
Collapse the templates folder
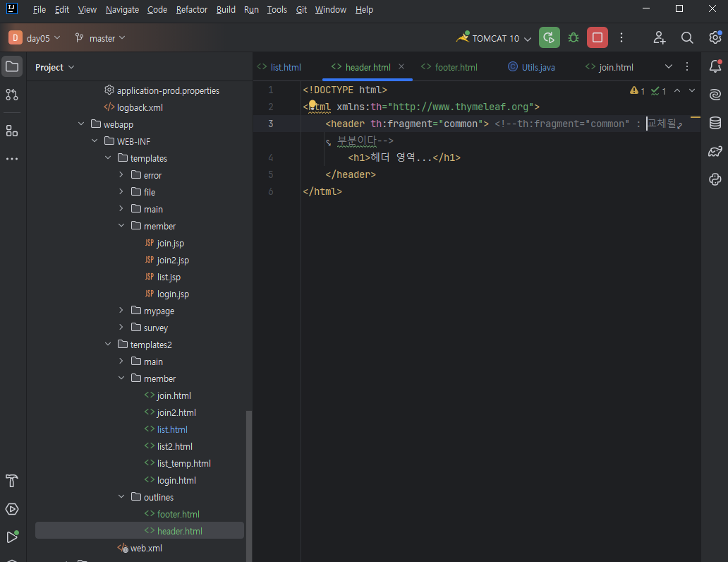(x=108, y=157)
